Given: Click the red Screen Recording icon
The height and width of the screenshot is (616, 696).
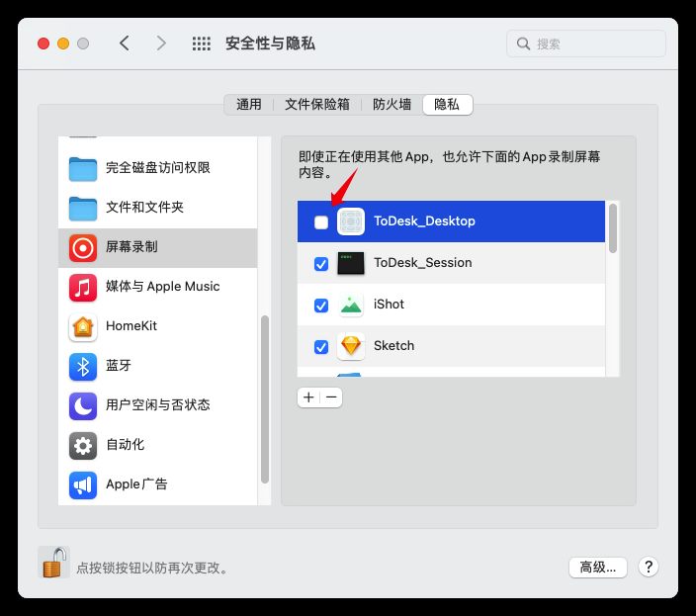Looking at the screenshot, I should pyautogui.click(x=83, y=247).
